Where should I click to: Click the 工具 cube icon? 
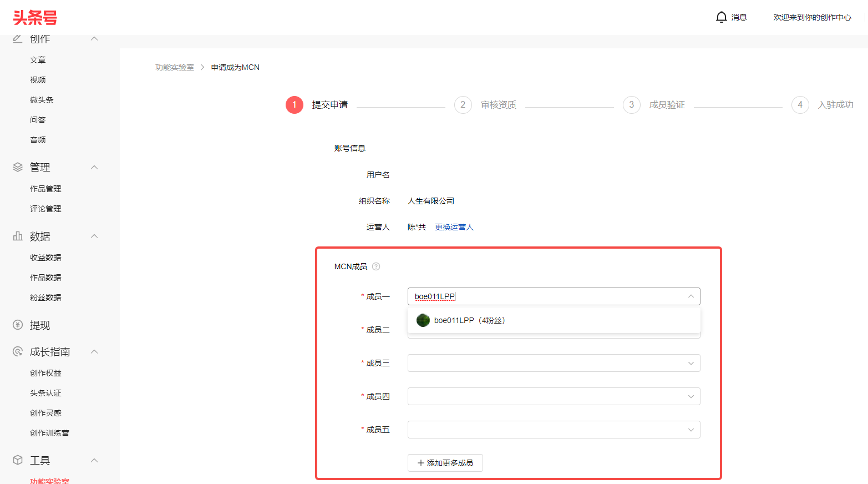click(x=18, y=460)
